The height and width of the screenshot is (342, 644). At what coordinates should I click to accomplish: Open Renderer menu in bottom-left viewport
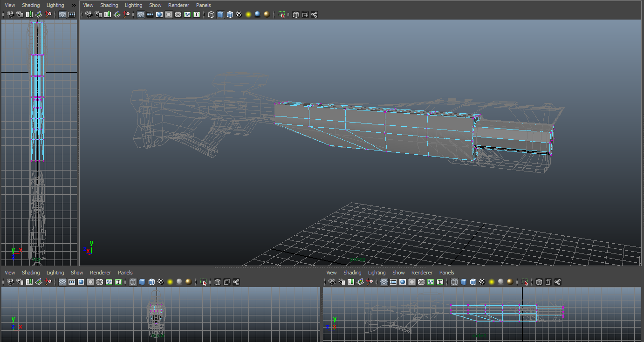click(100, 273)
